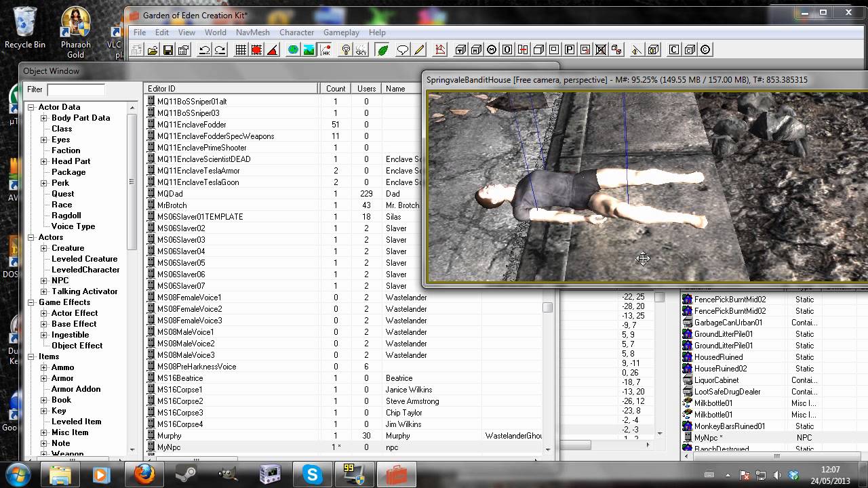Click the Object Window vertical scrollbar thumb
The width and height of the screenshot is (868, 488).
click(548, 308)
